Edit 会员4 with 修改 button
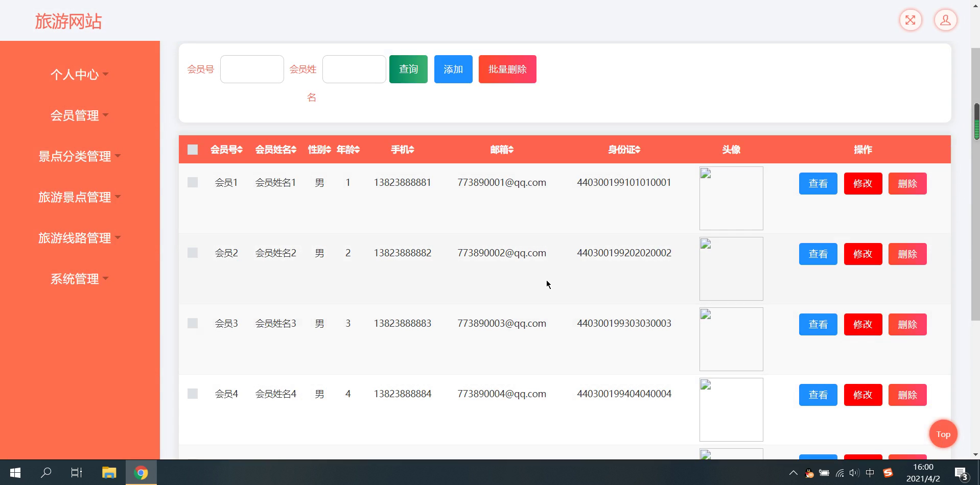This screenshot has width=980, height=485. tap(863, 395)
